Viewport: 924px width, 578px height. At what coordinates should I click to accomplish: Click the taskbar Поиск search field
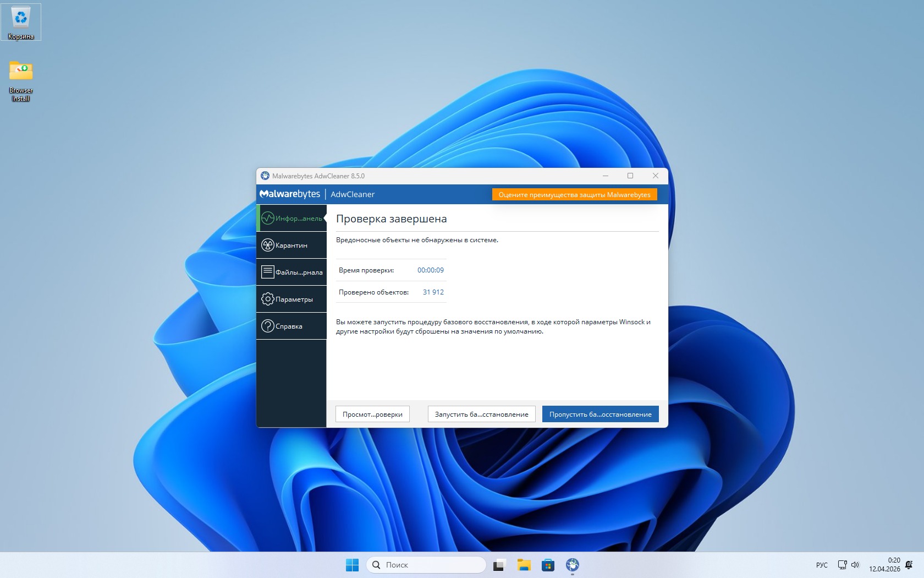(x=426, y=565)
